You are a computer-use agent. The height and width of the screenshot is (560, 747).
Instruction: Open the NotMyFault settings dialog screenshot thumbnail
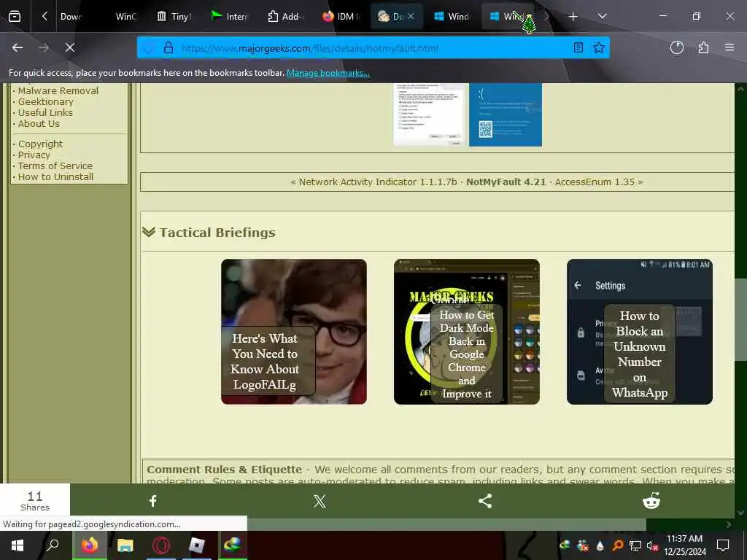[x=428, y=114]
